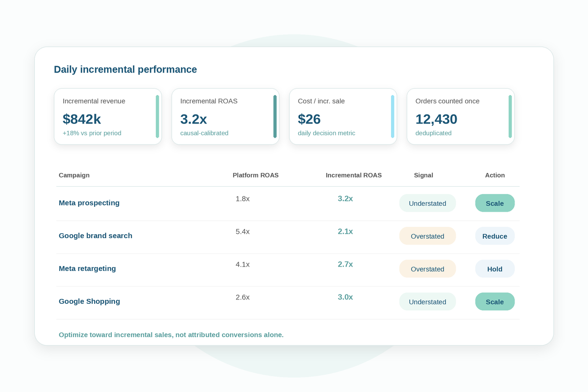Click the Platform ROAS column header
This screenshot has width=588, height=392.
pos(256,175)
